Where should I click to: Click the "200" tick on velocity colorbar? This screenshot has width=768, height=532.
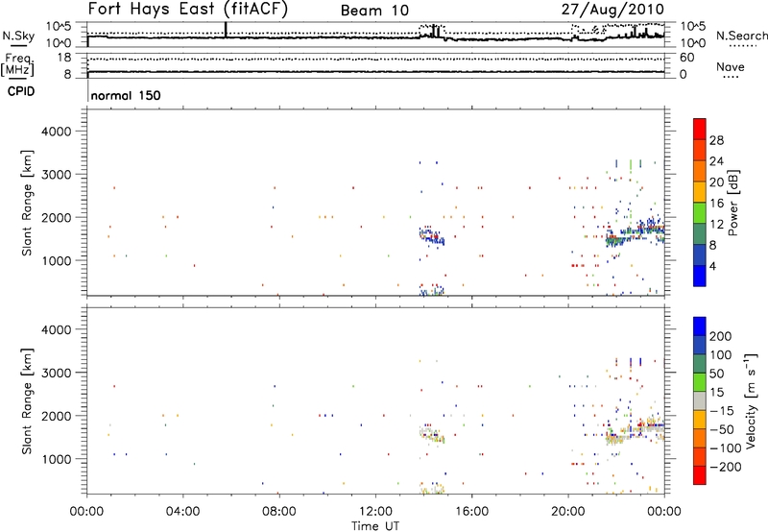721,336
